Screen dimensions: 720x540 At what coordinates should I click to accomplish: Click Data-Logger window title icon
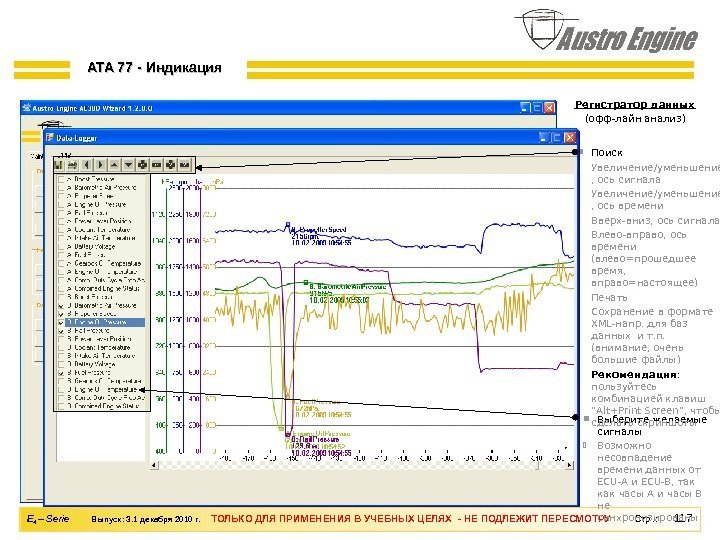50,137
